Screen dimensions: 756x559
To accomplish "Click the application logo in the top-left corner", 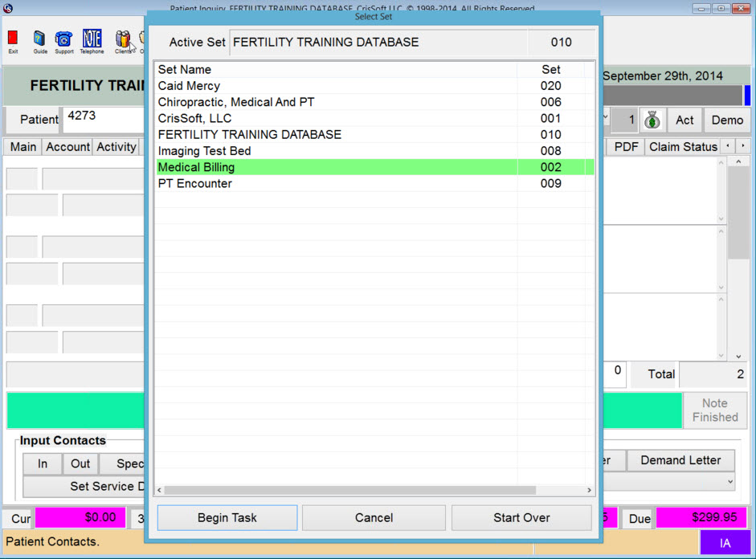I will (x=7, y=7).
